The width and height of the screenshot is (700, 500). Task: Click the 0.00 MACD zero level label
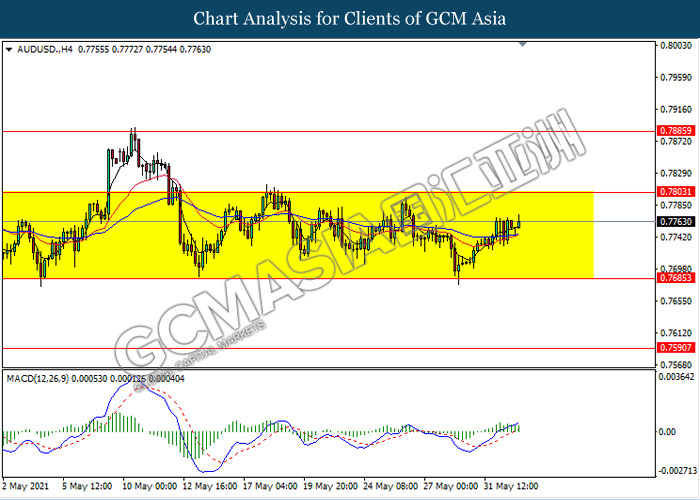668,432
